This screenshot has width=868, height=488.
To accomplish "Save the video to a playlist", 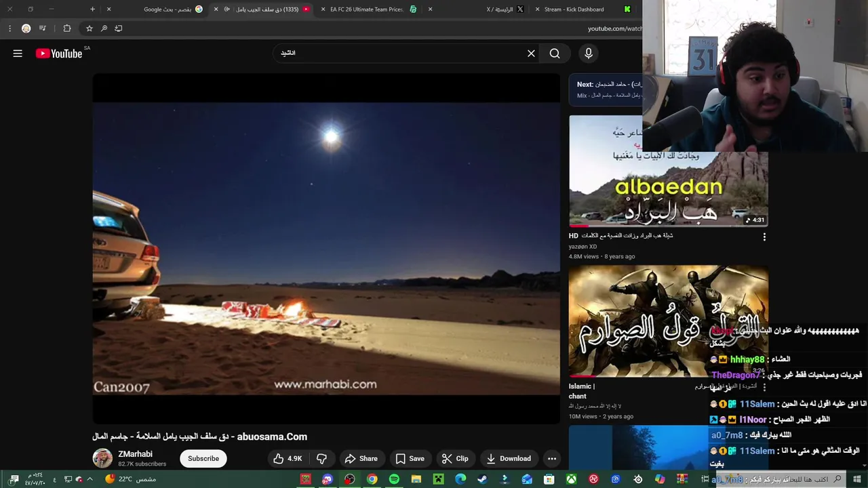I will tap(410, 459).
